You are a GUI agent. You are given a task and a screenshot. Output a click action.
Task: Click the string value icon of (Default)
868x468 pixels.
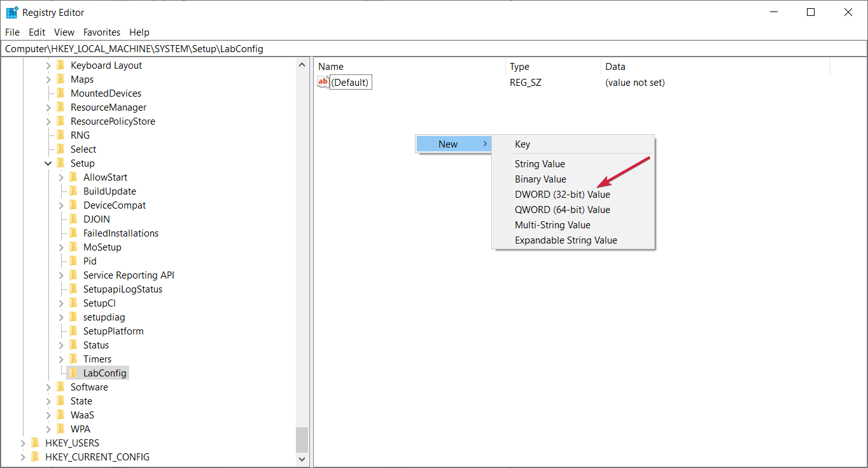[323, 82]
